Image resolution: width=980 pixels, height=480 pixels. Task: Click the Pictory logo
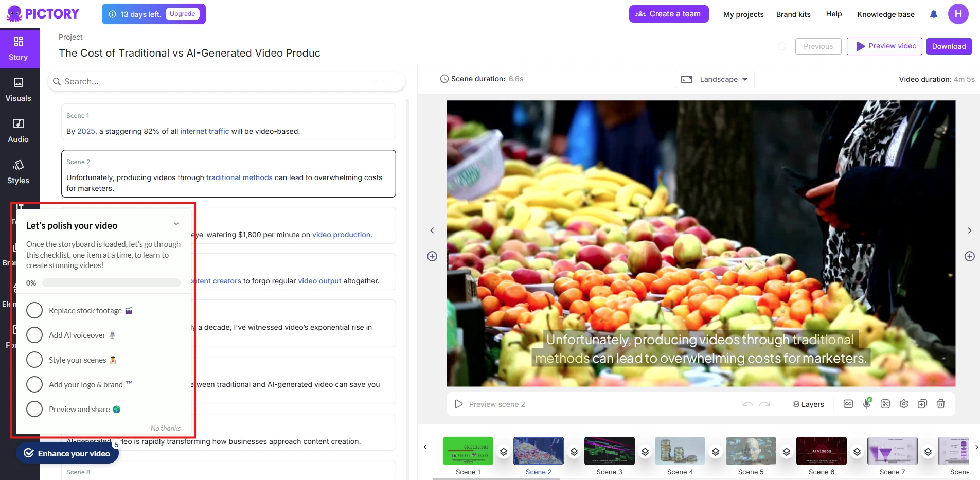[x=43, y=14]
